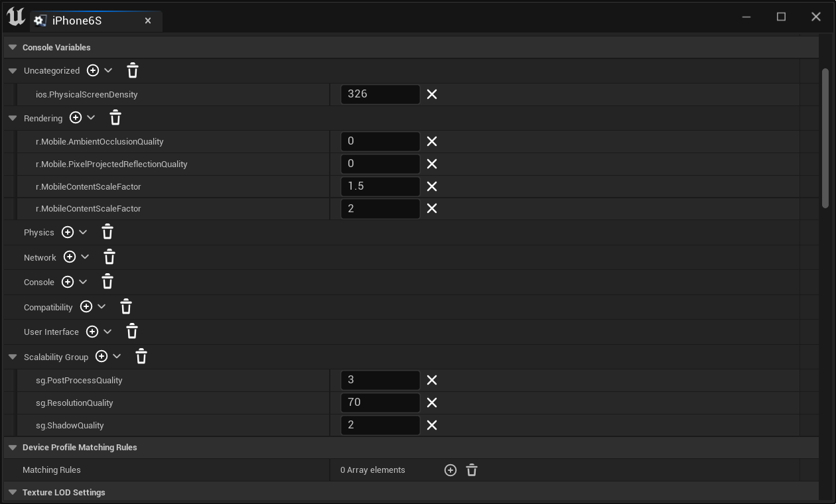836x504 pixels.
Task: Add a console variable to Network
Action: (x=70, y=257)
